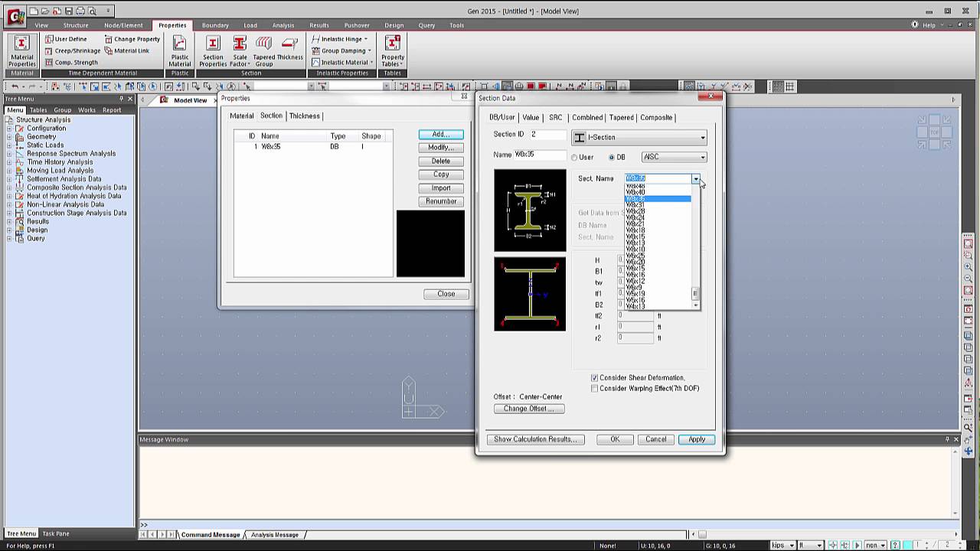
Task: Click Comp. Strength ribbon item
Action: click(x=70, y=62)
